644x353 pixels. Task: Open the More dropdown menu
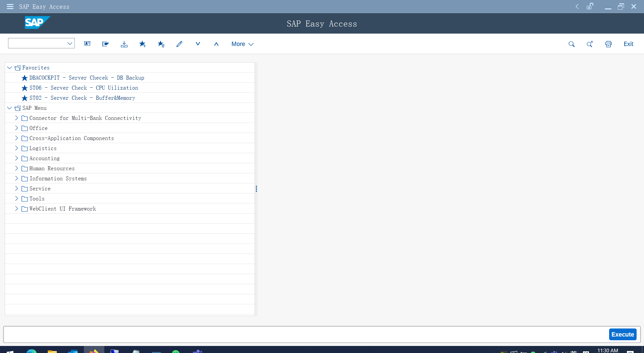pos(242,44)
